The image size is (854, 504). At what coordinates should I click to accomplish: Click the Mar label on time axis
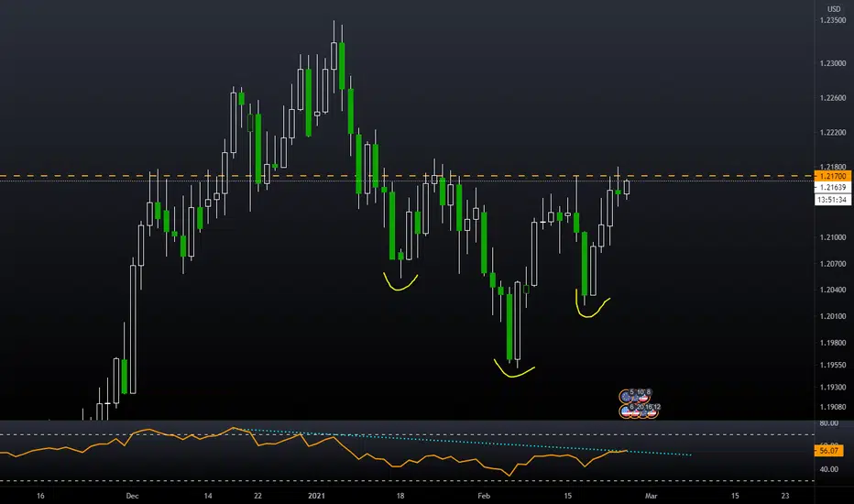click(651, 496)
